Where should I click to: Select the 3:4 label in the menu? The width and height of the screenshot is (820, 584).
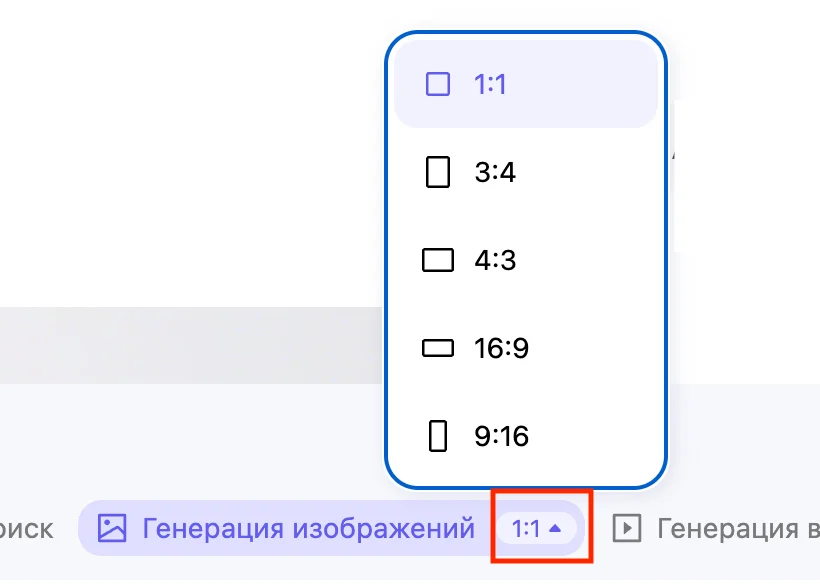(x=495, y=172)
